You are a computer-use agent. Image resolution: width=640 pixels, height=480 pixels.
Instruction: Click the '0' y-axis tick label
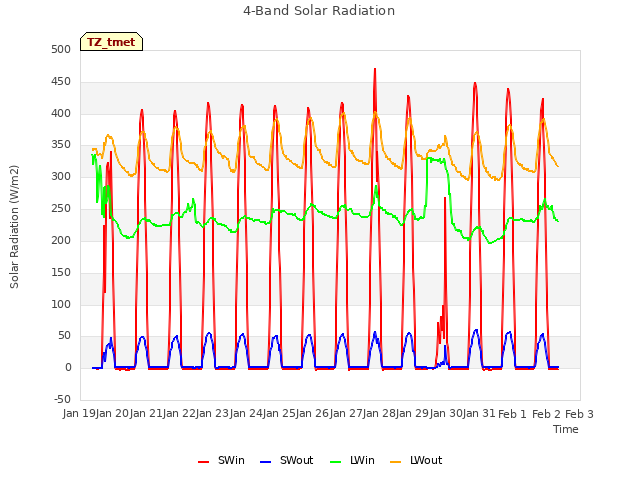tap(68, 367)
